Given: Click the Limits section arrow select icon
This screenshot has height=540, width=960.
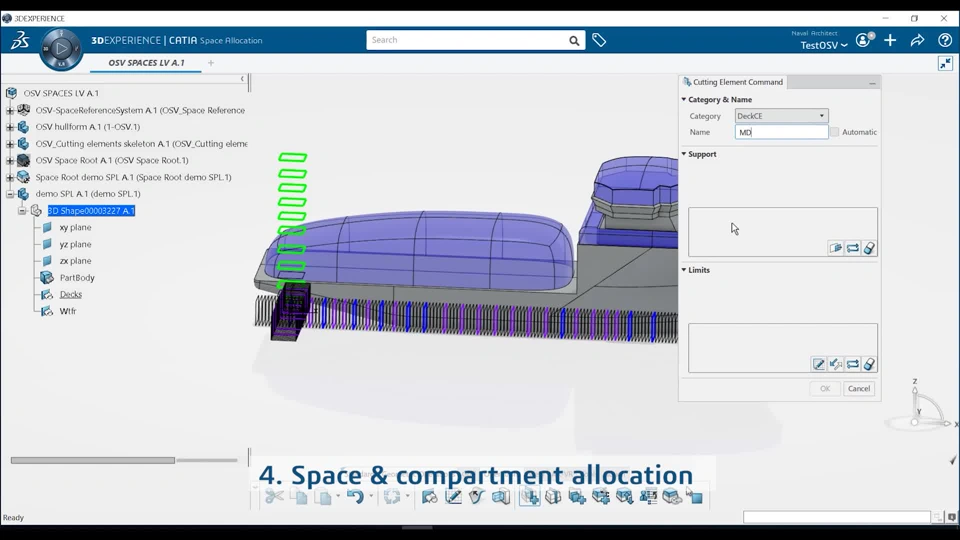Looking at the screenshot, I should pos(836,364).
